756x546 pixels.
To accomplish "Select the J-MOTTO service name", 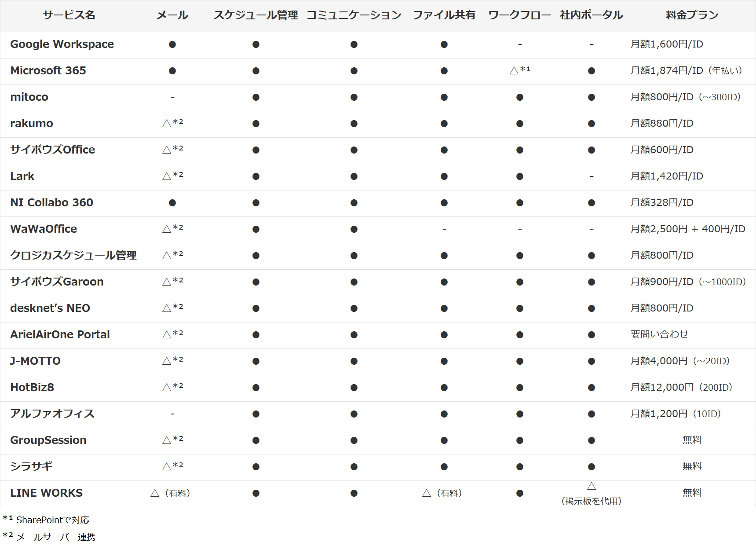I will (36, 361).
